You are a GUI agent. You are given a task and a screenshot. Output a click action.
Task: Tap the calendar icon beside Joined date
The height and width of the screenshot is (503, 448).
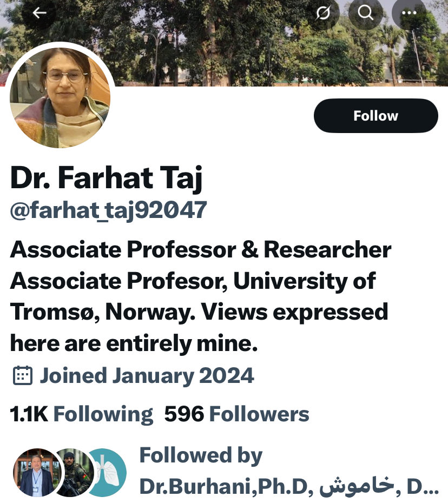click(23, 375)
